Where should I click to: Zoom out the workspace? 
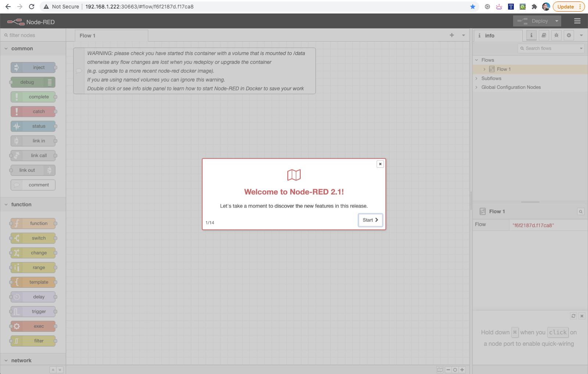pos(448,370)
